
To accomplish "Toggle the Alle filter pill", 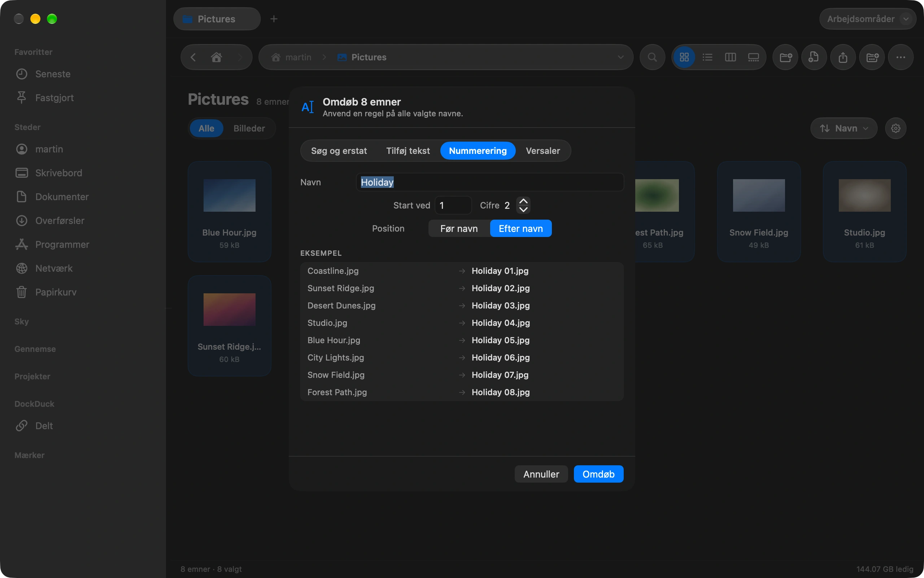I will coord(206,129).
